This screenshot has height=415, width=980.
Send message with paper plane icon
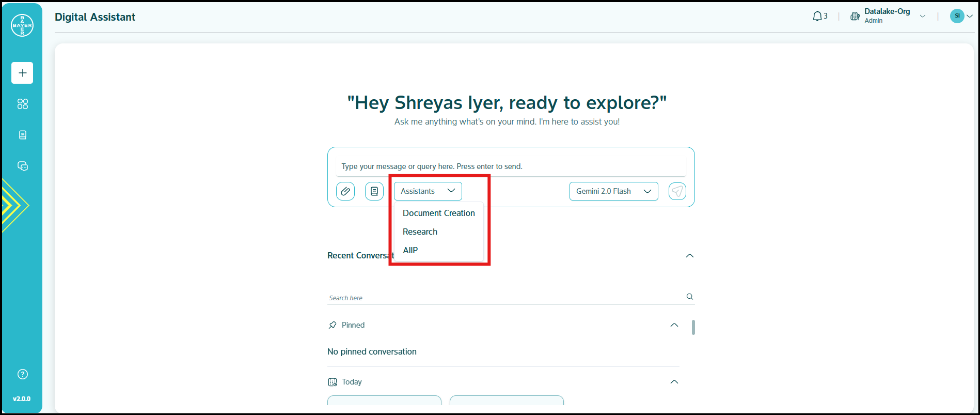[x=677, y=191]
